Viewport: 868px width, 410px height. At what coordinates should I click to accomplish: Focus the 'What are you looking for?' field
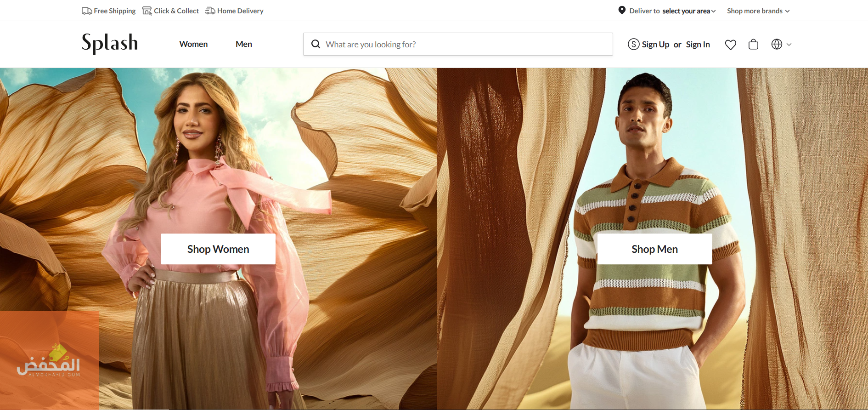tap(464, 44)
